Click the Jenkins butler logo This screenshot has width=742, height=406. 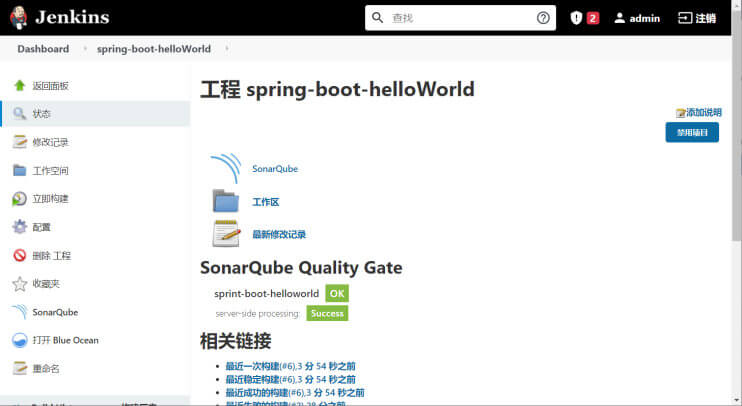[x=18, y=18]
